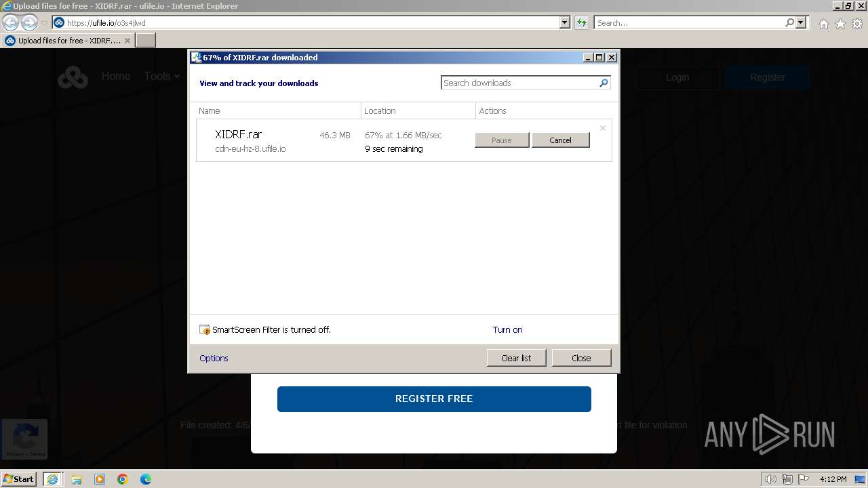Click the Clear list button

pyautogui.click(x=516, y=358)
